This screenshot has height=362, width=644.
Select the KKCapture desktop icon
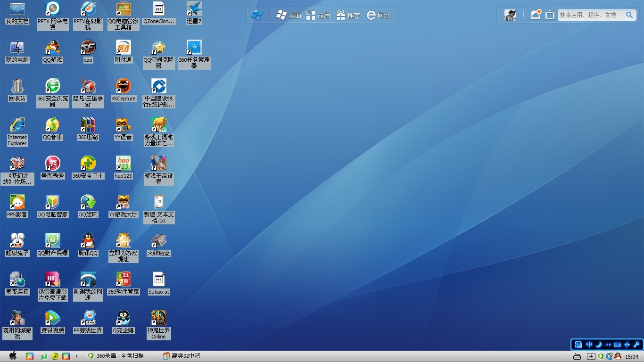123,90
